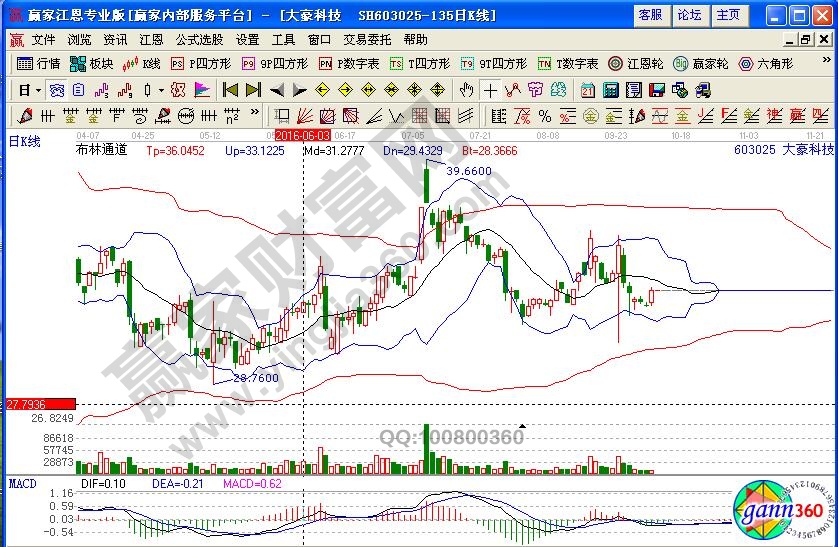Viewport: 838px width, 547px height.
Task: Expand the drawing toolbar overflow chevron
Action: pyautogui.click(x=254, y=112)
